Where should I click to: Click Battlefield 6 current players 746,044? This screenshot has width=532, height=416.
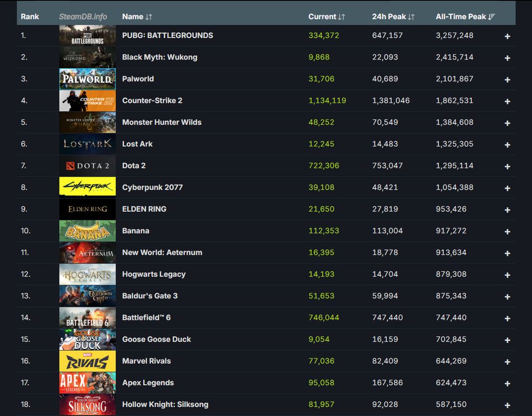coord(323,318)
